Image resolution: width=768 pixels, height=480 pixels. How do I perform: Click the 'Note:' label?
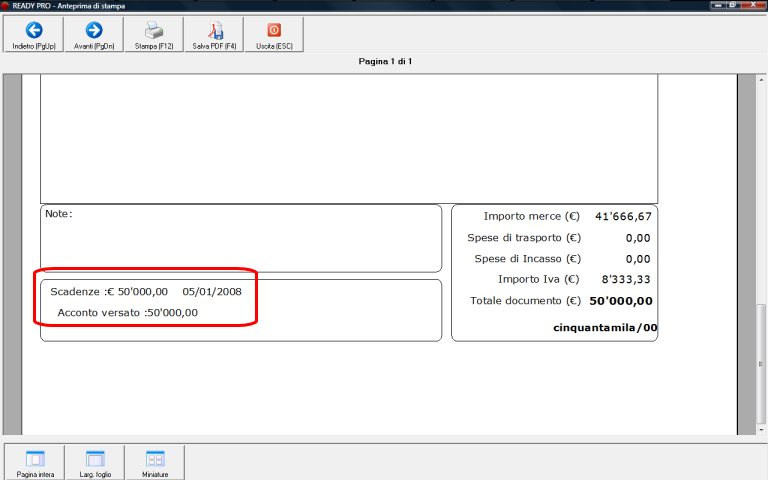pyautogui.click(x=59, y=214)
